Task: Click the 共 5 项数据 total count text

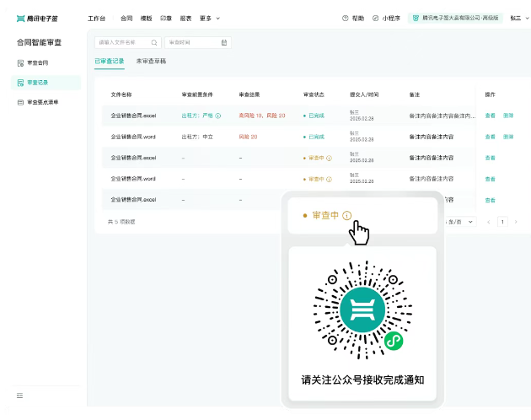Action: 121,222
